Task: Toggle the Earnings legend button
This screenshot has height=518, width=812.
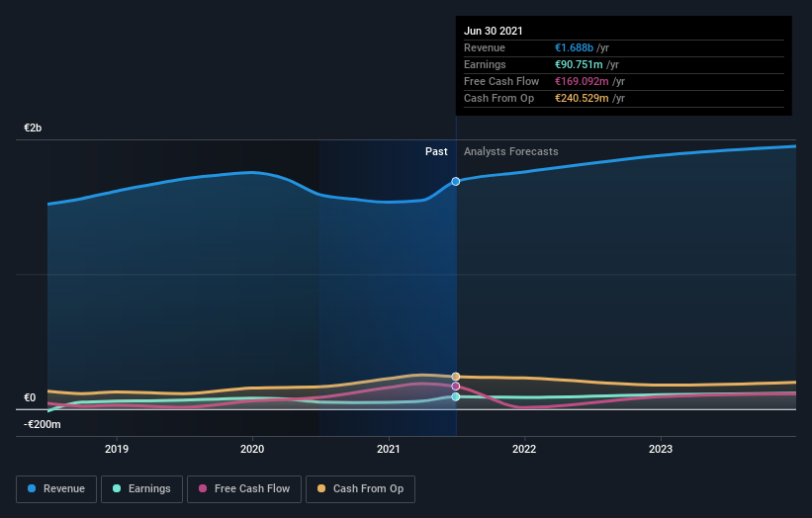Action: pos(141,489)
